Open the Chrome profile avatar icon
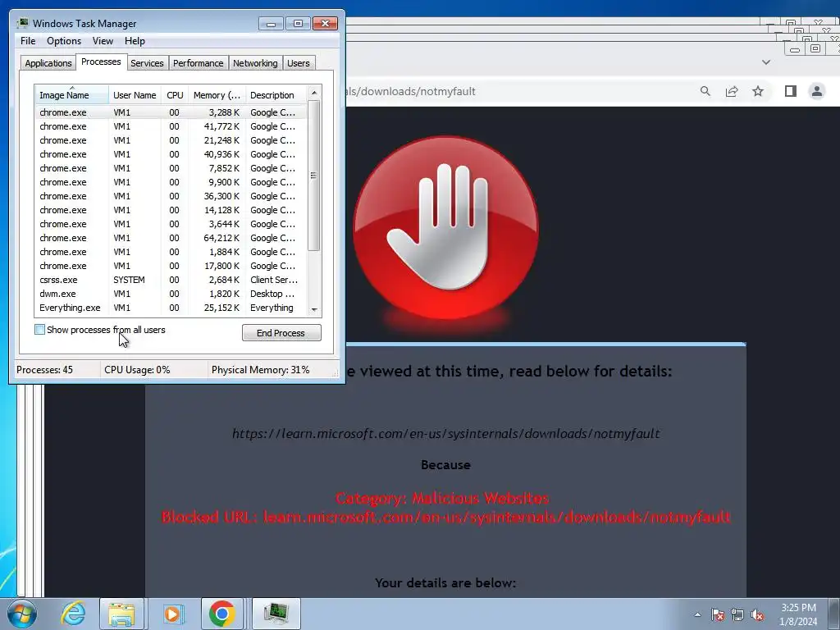 click(x=816, y=92)
